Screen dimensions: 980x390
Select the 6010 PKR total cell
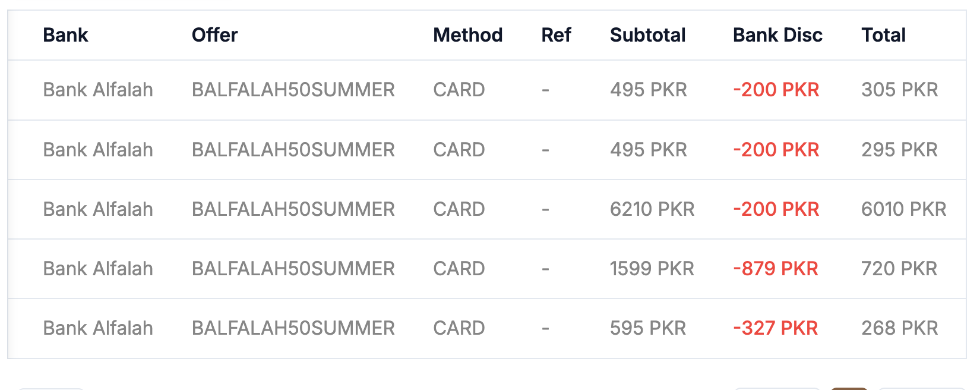[903, 209]
